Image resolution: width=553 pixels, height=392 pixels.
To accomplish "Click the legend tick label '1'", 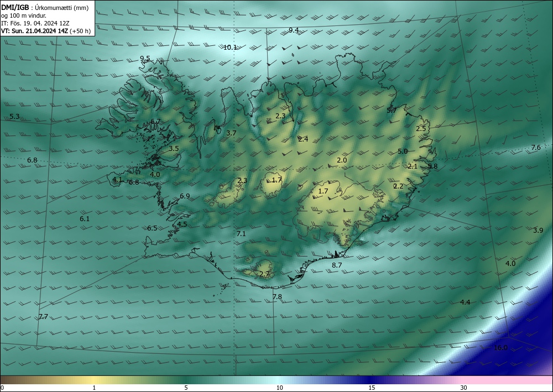I will [x=94, y=388].
